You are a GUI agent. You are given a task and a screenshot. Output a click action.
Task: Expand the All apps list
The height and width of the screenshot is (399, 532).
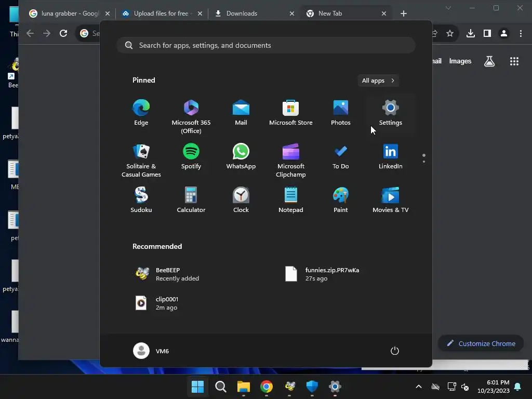pyautogui.click(x=378, y=81)
